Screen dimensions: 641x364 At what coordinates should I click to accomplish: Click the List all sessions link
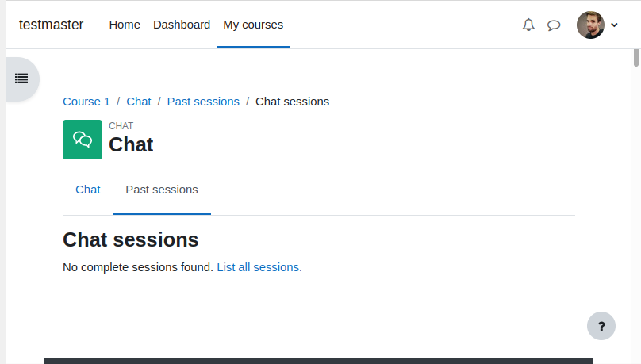coord(259,267)
